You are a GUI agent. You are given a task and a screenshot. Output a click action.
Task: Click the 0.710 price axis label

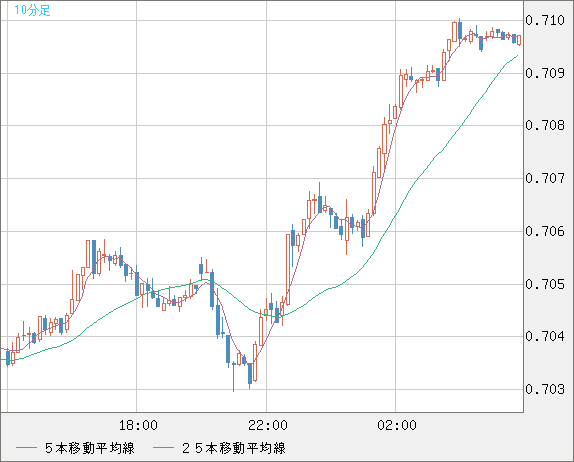coord(545,21)
